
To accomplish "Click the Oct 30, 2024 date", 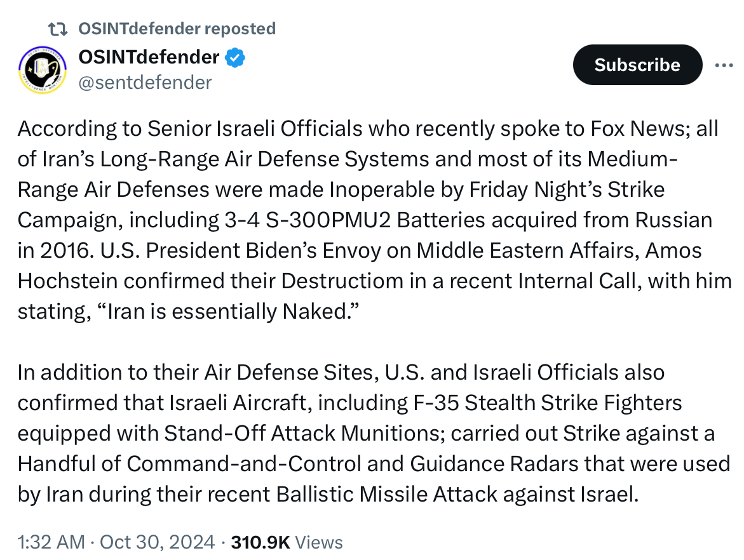I will (159, 542).
